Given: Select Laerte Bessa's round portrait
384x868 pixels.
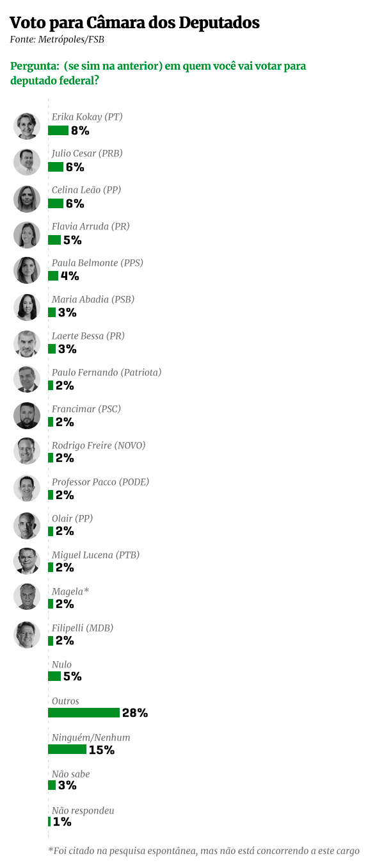Looking at the screenshot, I should pos(27,343).
